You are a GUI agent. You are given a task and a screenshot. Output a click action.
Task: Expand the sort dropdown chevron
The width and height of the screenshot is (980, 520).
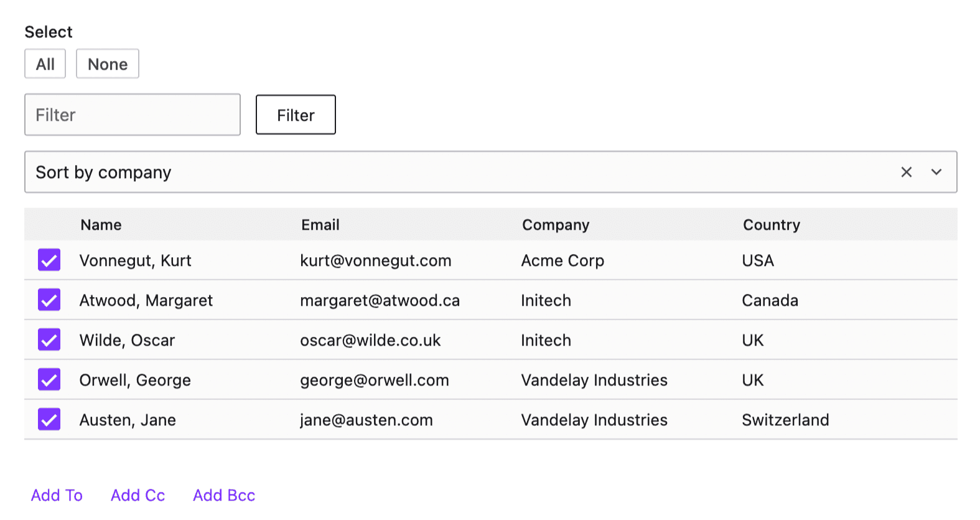pyautogui.click(x=936, y=172)
